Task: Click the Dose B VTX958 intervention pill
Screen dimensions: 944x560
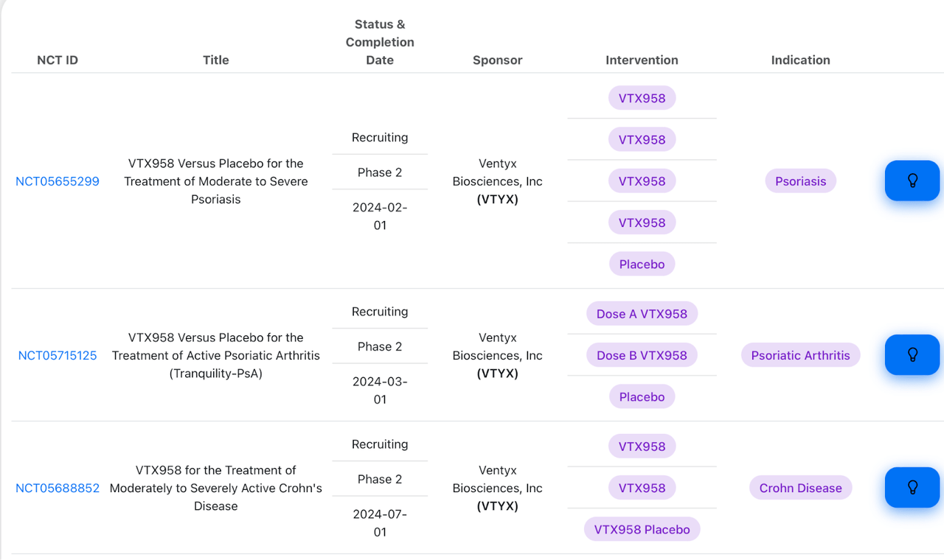Action: pos(642,354)
